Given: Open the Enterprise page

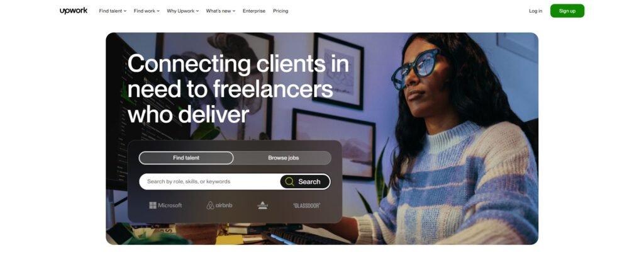Looking at the screenshot, I should click(x=254, y=11).
